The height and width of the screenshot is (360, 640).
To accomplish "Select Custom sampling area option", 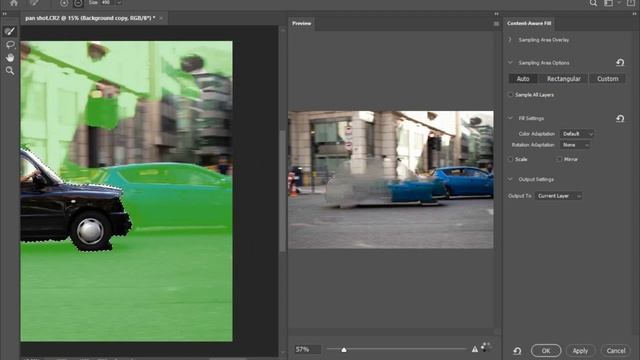I will 608,79.
